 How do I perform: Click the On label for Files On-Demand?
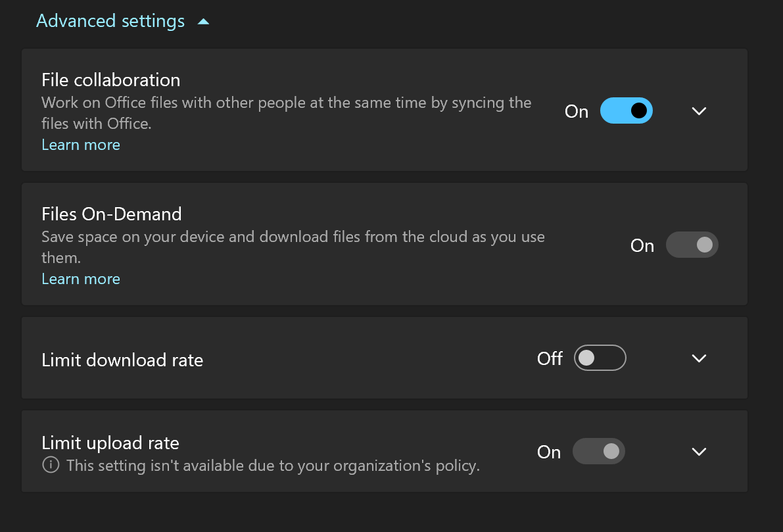(x=642, y=246)
